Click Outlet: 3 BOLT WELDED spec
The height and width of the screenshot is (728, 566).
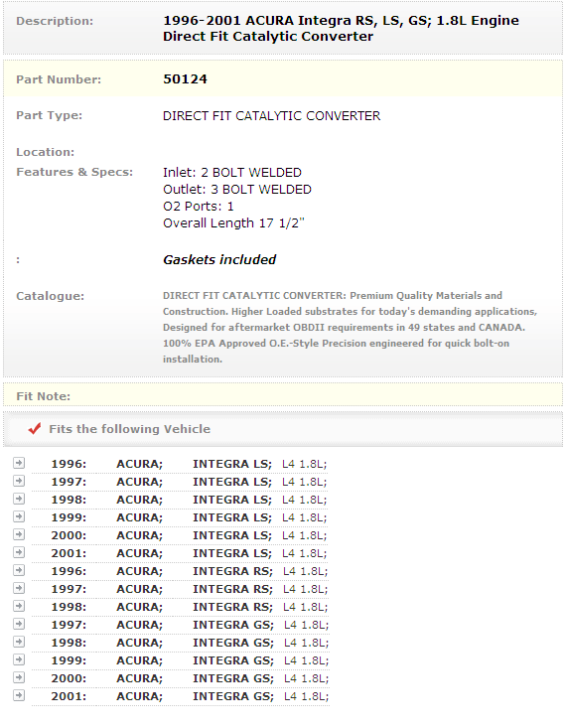pyautogui.click(x=237, y=190)
